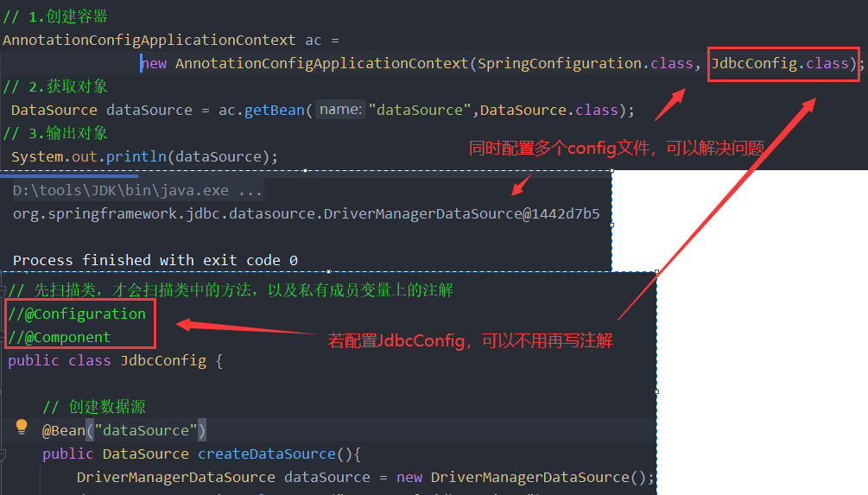Click the 'D:\tools\JDK\bin\java.exe ...' console line
Viewport: 868px width, 495px height.
[136, 190]
